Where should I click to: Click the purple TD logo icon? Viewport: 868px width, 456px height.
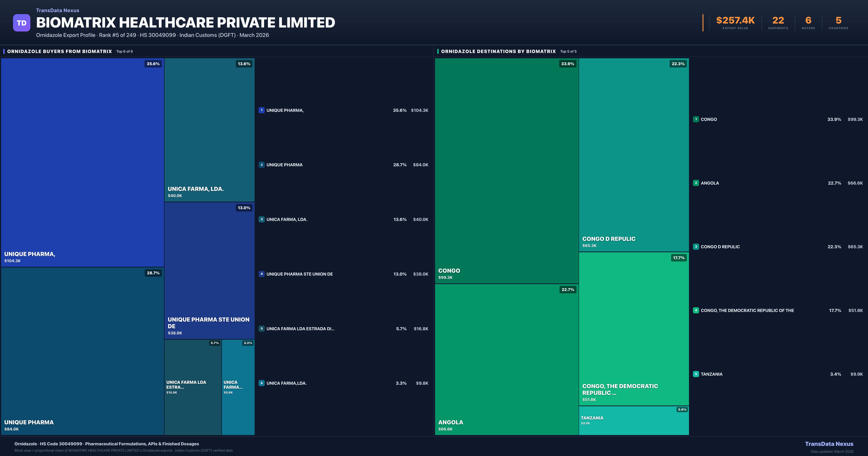click(22, 23)
